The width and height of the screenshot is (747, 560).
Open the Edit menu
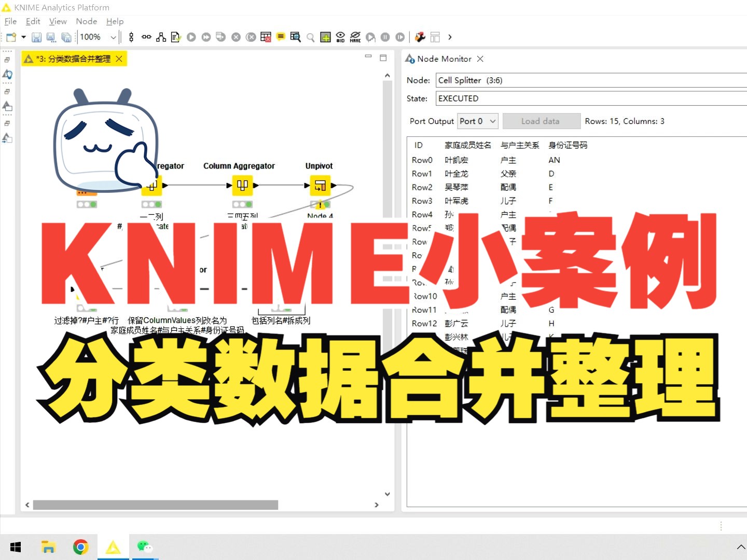33,21
